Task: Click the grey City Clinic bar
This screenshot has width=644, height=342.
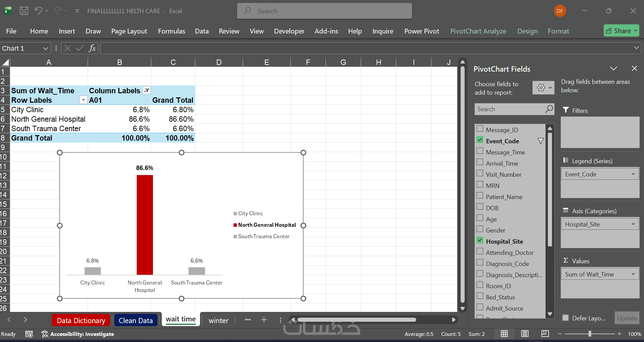Action: [92, 271]
